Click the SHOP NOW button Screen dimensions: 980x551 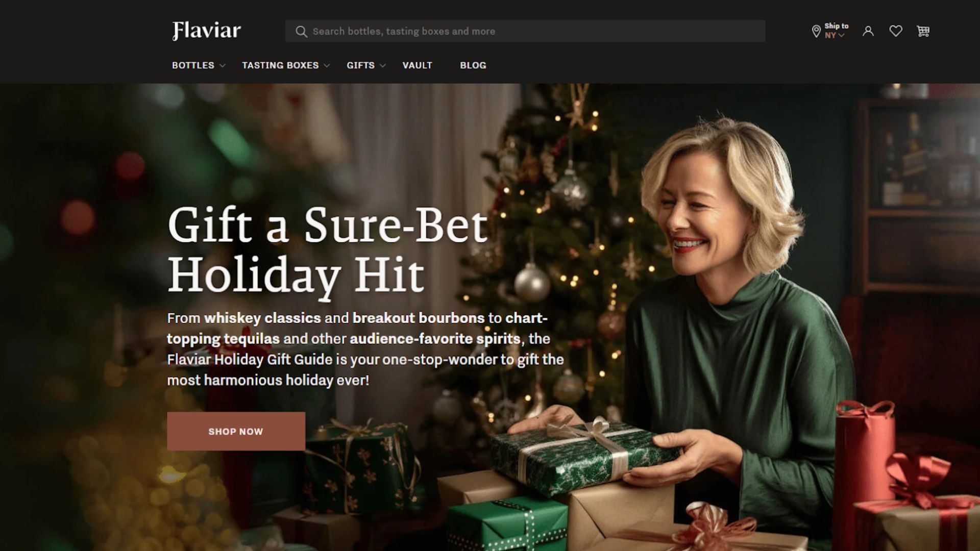coord(236,431)
